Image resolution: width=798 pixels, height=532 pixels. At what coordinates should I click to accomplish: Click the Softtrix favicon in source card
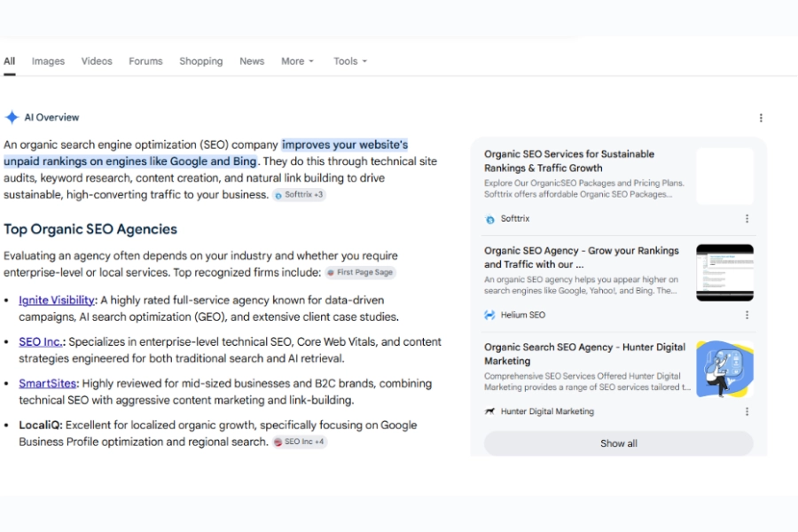[489, 219]
